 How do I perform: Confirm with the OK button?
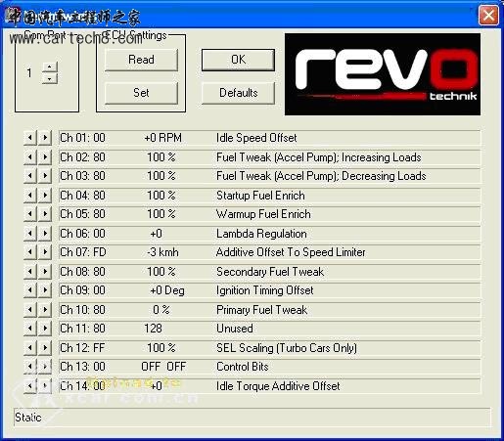coord(238,60)
